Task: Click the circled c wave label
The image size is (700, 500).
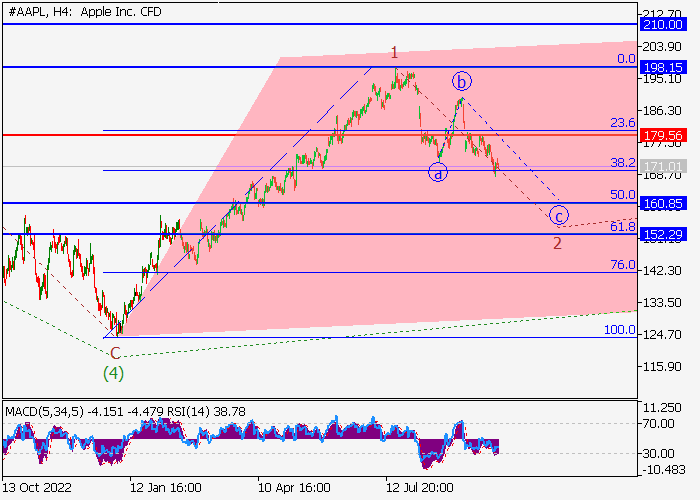Action: [559, 216]
